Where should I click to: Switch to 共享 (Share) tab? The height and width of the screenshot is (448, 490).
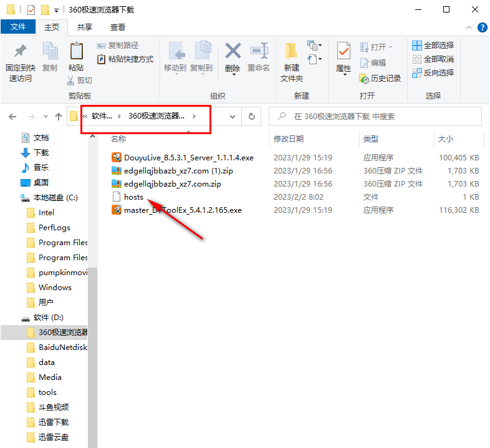point(85,27)
